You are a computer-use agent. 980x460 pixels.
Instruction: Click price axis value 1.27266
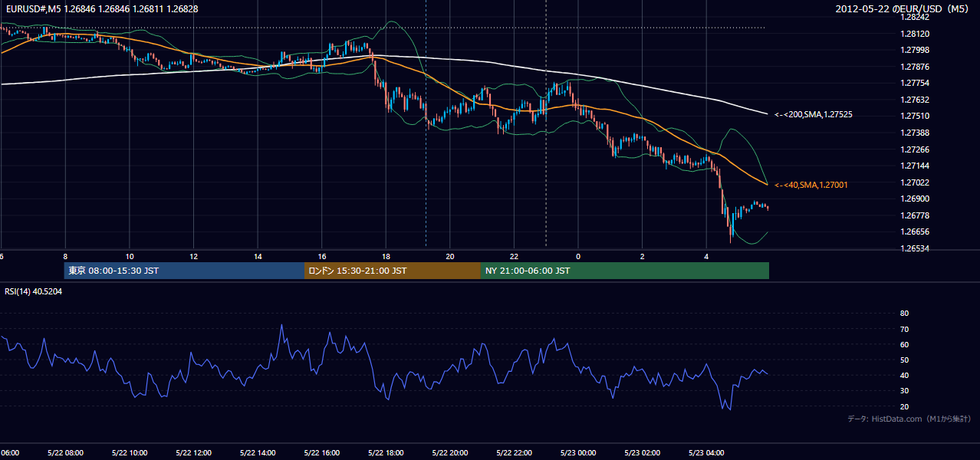pos(914,149)
